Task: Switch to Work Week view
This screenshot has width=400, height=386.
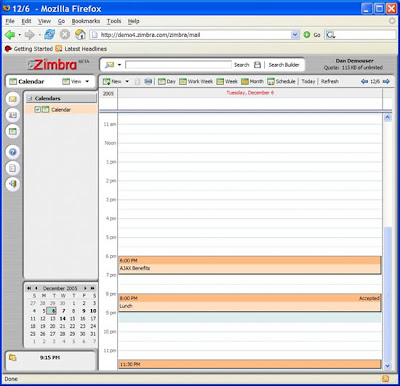Action: [x=196, y=81]
